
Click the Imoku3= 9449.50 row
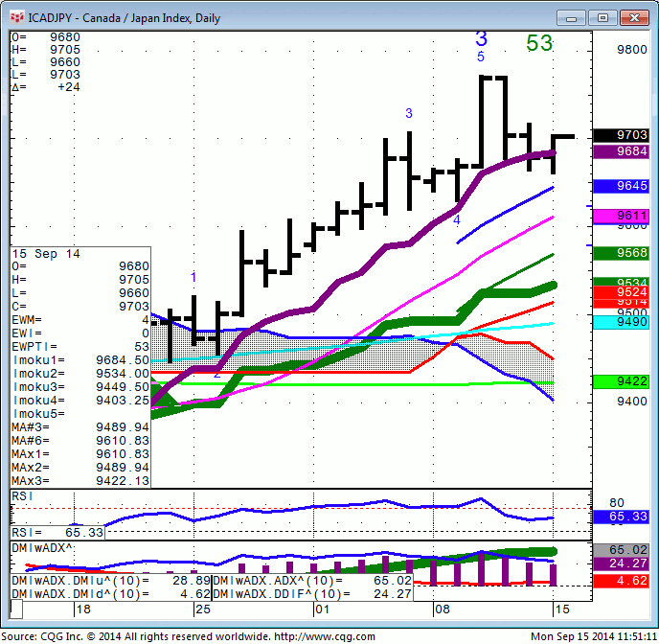tap(80, 387)
